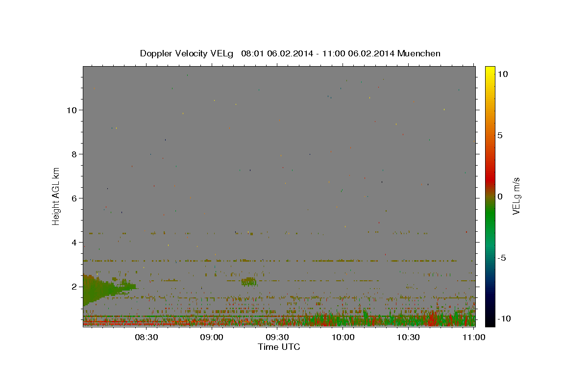The image size is (588, 392).
Task: Click the colorbar tick label 0
Action: click(x=500, y=196)
